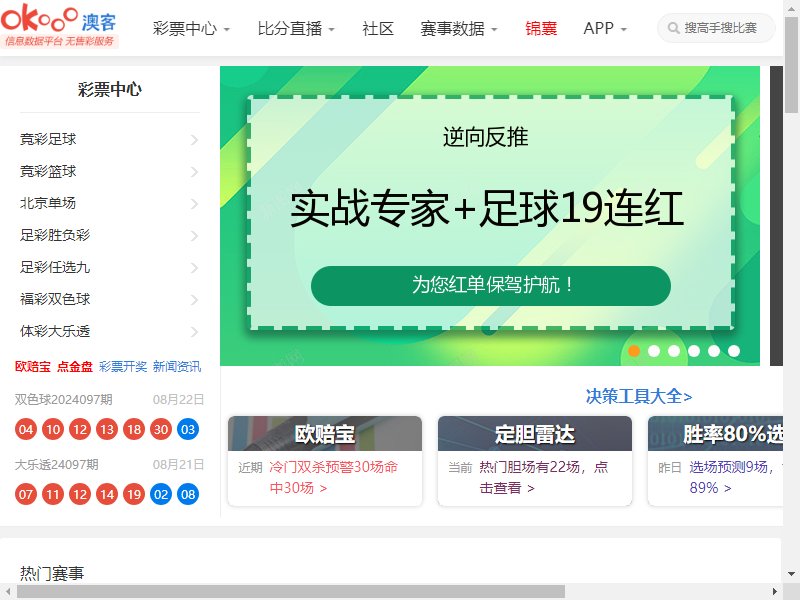The height and width of the screenshot is (600, 800).
Task: Switch to the last carousel dot
Action: point(734,351)
